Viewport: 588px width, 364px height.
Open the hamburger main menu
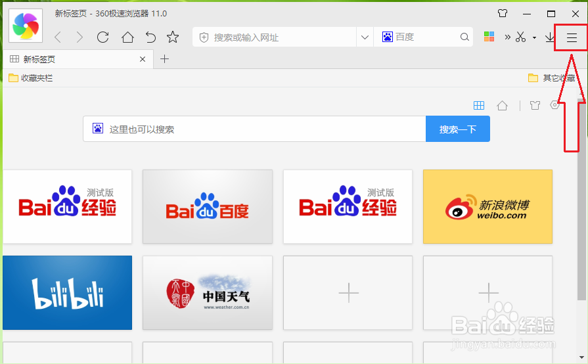point(572,37)
